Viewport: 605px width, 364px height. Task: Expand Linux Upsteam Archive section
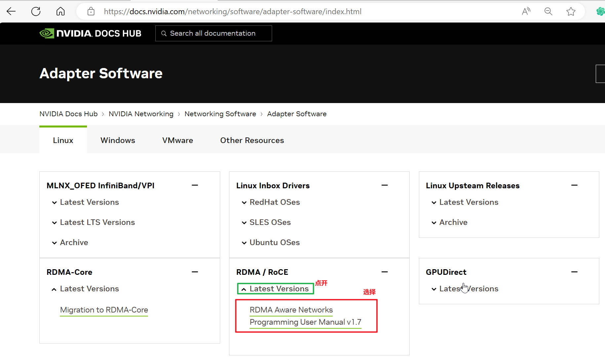tap(449, 222)
